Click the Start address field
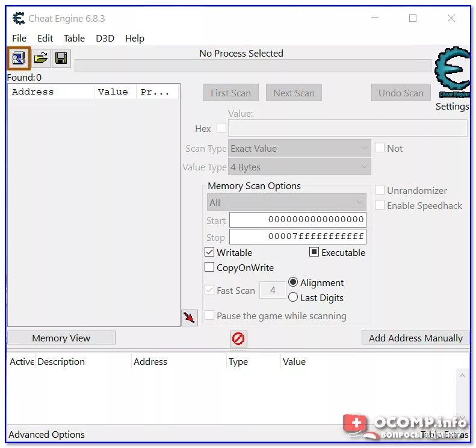The image size is (476, 448). pyautogui.click(x=298, y=220)
